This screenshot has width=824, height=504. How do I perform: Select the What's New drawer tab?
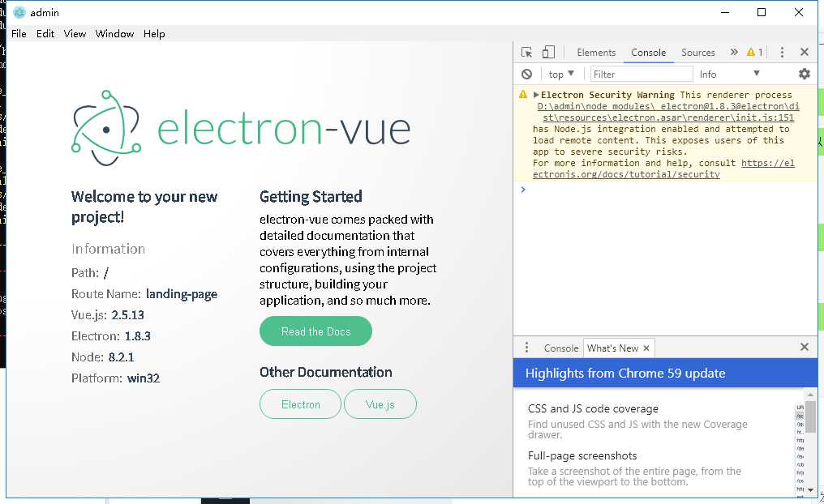[613, 348]
